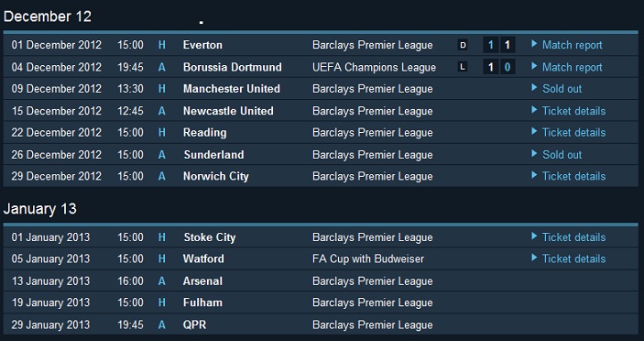Click the L result badge for Dortmund
This screenshot has width=644, height=341.
pos(463,67)
